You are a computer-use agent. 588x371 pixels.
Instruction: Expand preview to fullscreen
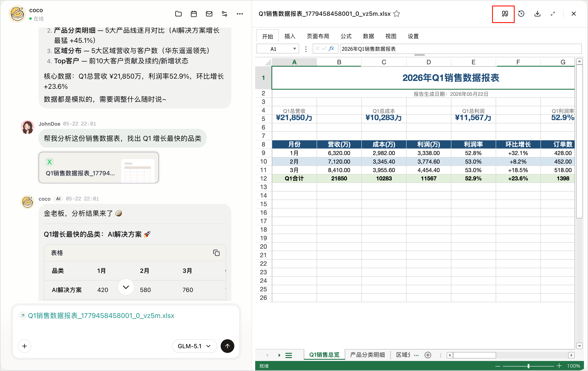[x=553, y=14]
